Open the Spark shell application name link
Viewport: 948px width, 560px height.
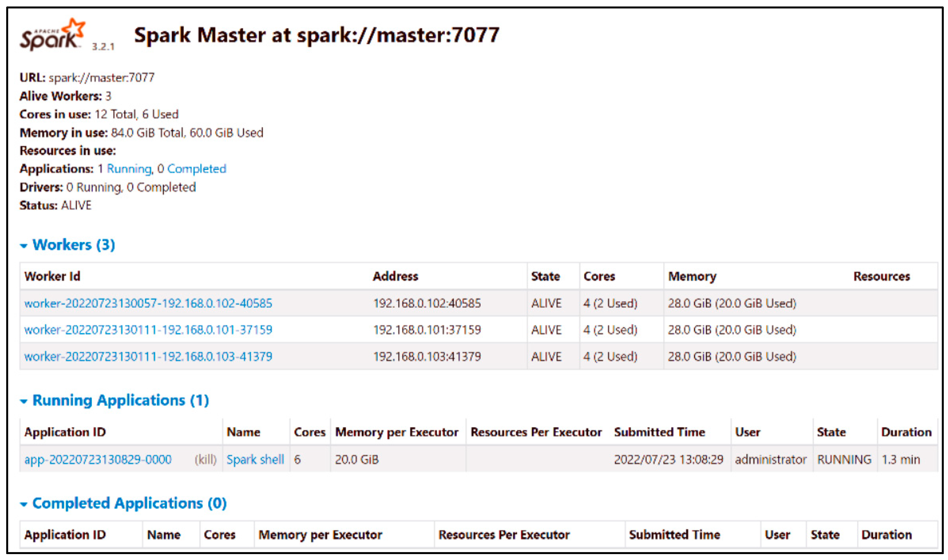click(255, 459)
